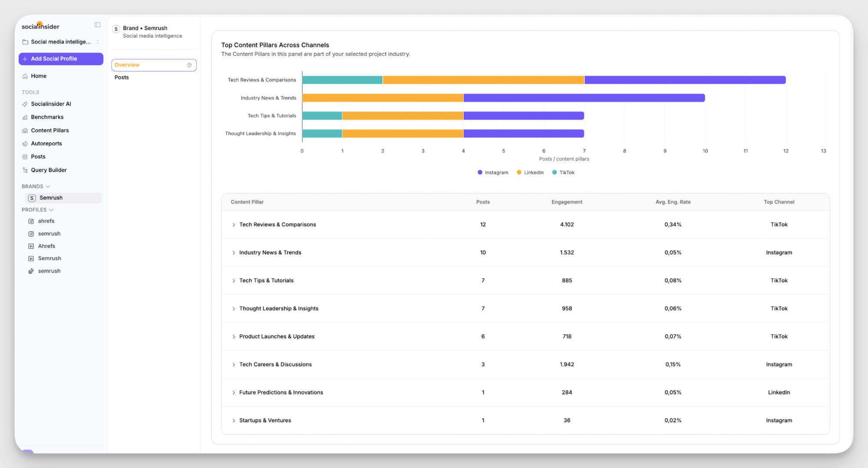Click the Semrush brand avatar icon
Screen dimensions: 868x468
pyautogui.click(x=32, y=198)
